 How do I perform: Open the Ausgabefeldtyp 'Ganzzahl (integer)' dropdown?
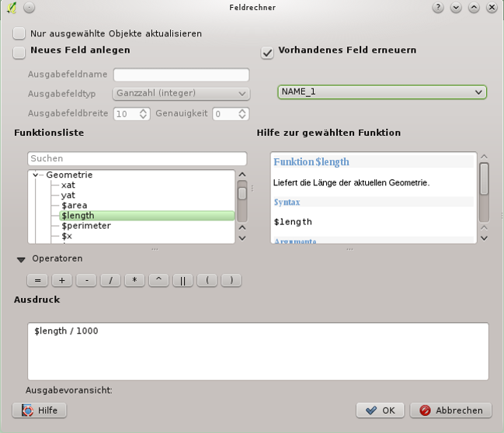click(x=181, y=93)
